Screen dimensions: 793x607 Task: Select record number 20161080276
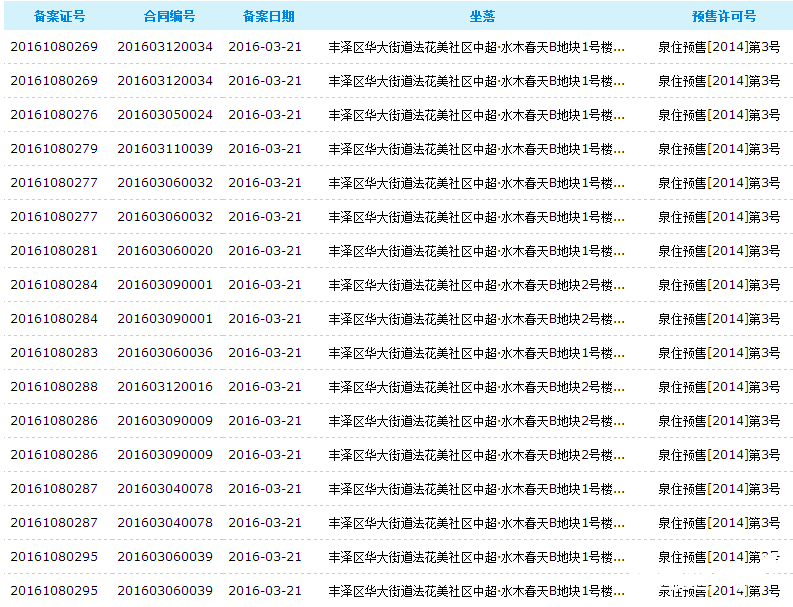[54, 115]
